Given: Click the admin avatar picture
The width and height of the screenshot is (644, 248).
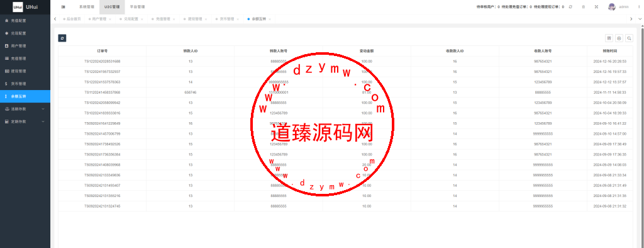Looking at the screenshot, I should 612,7.
